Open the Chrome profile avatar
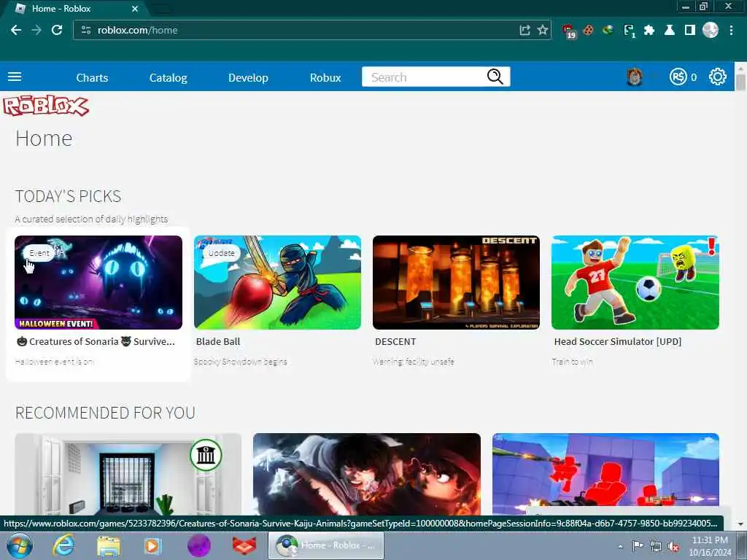Viewport: 747px width, 560px height. click(x=711, y=30)
